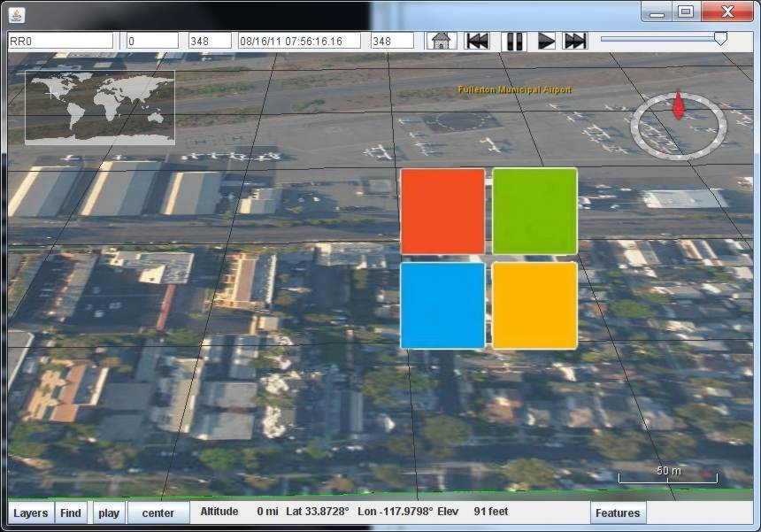This screenshot has height=532, width=761.
Task: Click the RR0 text field
Action: coord(60,41)
